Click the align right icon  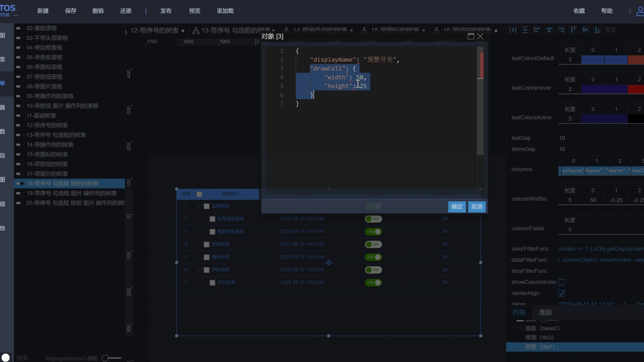(x=561, y=30)
